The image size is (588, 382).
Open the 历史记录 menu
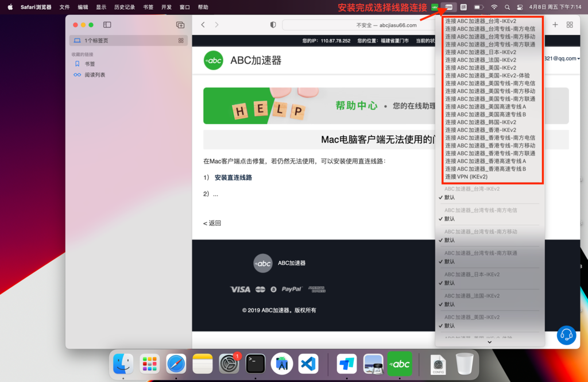click(125, 7)
